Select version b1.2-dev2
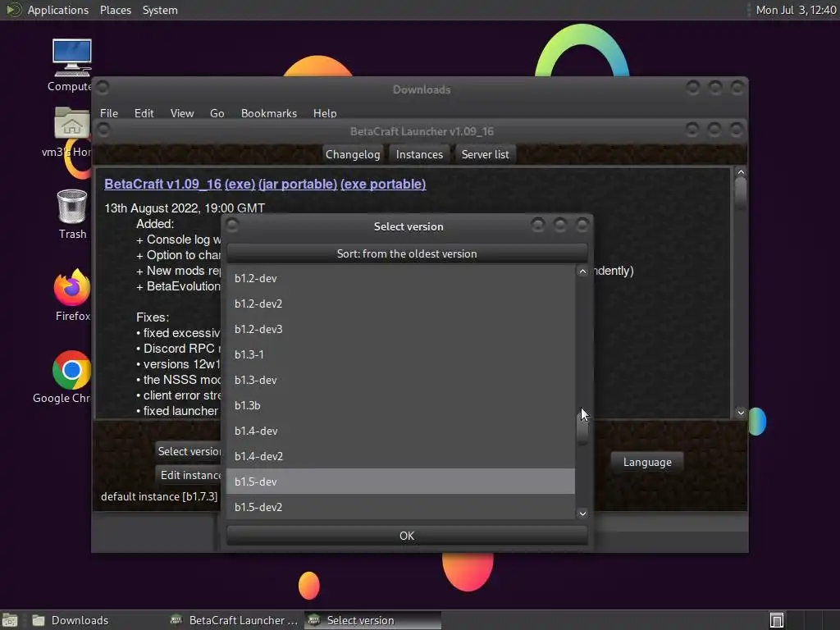The image size is (840, 630). [400, 304]
